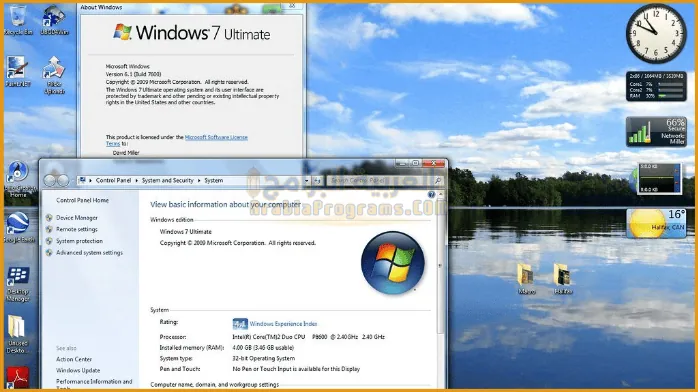Click the analog clock gadget
The width and height of the screenshot is (698, 392).
point(656,34)
